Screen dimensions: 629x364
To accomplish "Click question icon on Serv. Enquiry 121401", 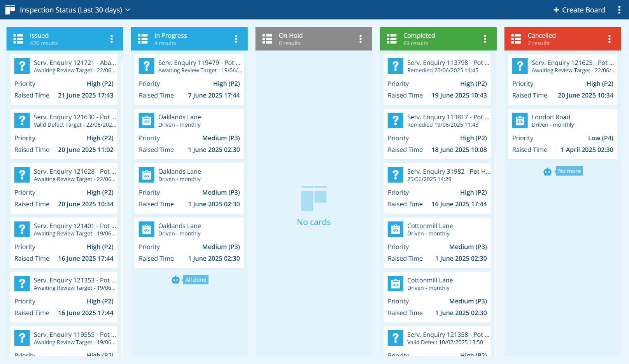I will [x=22, y=229].
